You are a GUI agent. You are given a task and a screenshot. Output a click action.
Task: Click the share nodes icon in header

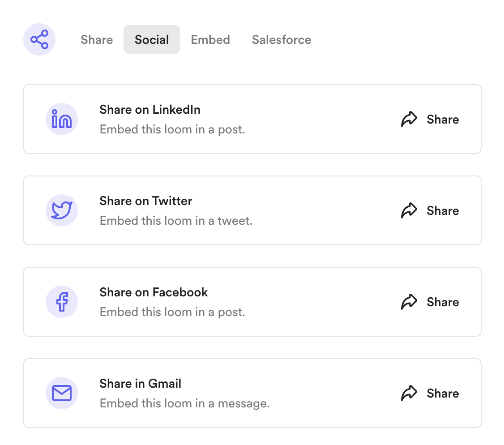pos(39,39)
